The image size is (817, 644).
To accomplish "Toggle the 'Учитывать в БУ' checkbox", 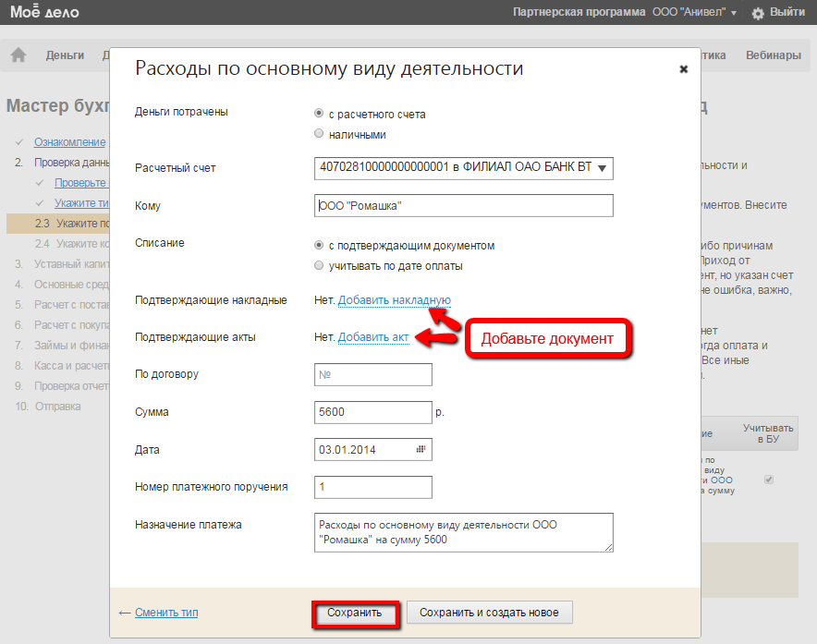I will coord(769,480).
